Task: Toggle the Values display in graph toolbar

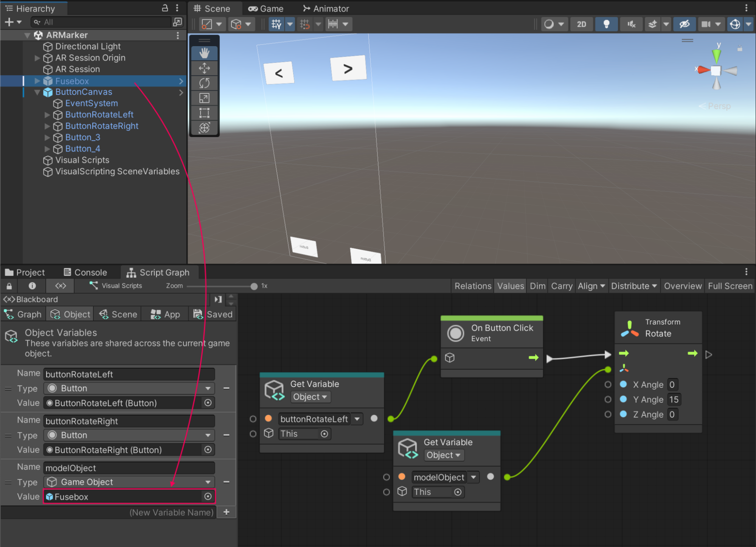Action: pos(510,286)
